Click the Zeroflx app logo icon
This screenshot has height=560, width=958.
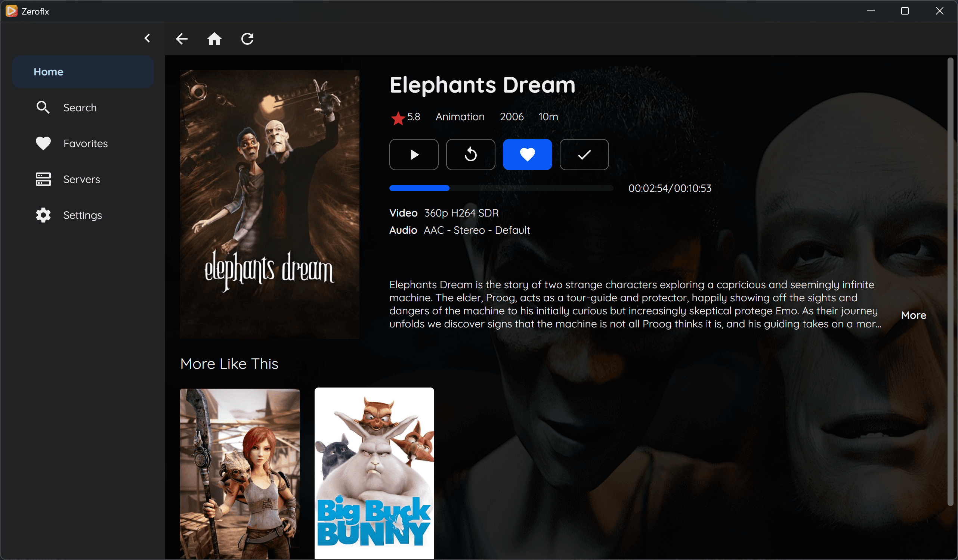[x=11, y=11]
